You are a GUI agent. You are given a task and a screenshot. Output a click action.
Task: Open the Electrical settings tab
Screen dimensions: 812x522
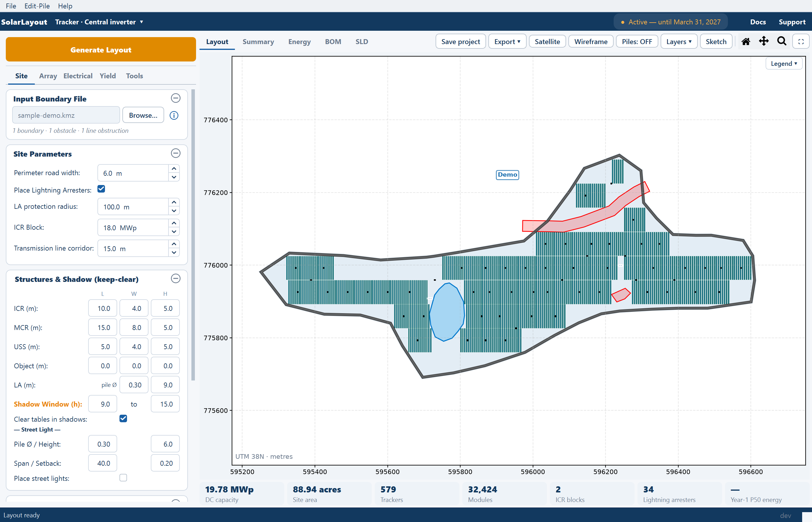(78, 76)
